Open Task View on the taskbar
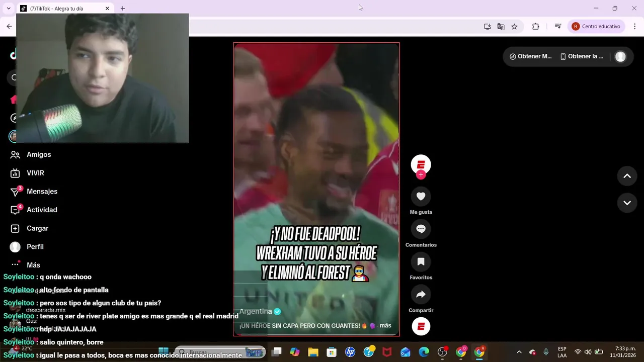Image resolution: width=644 pixels, height=362 pixels. (x=277, y=352)
